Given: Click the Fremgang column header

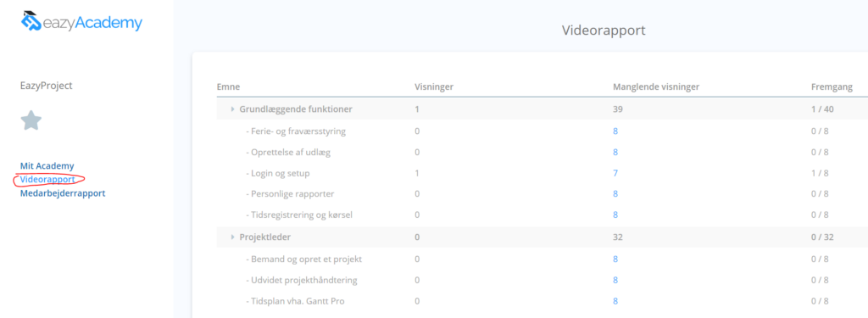Looking at the screenshot, I should click(832, 86).
